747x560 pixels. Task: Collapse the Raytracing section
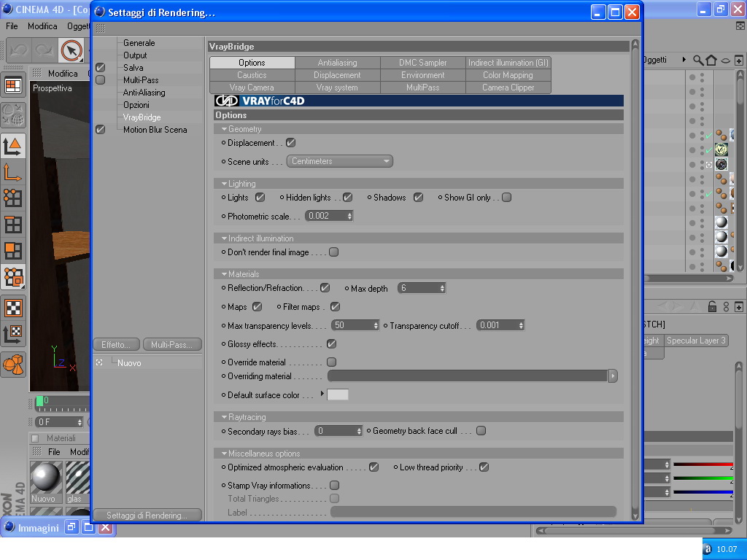click(x=224, y=417)
